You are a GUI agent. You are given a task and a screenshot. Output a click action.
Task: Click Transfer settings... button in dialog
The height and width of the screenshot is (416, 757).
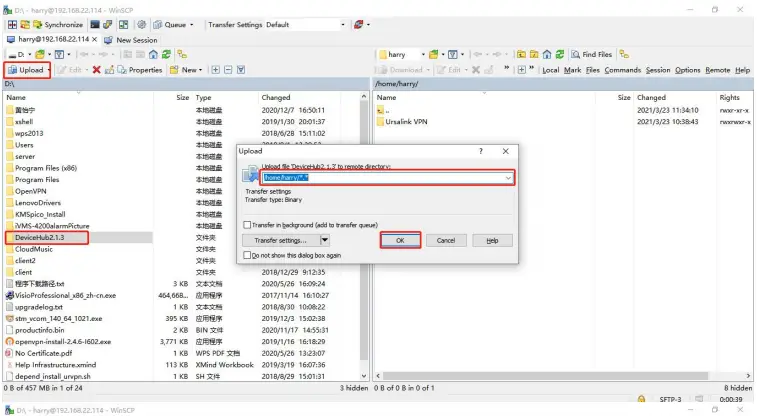tap(280, 240)
